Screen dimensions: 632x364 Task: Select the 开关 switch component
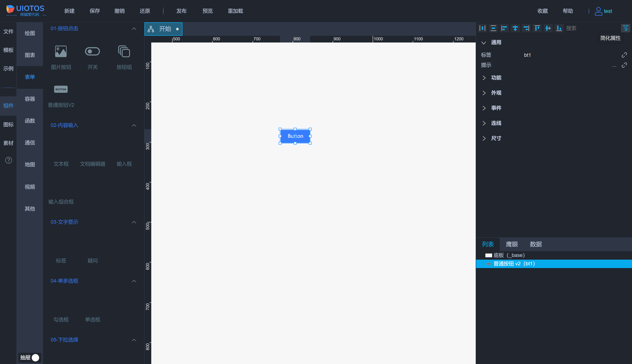(x=92, y=57)
